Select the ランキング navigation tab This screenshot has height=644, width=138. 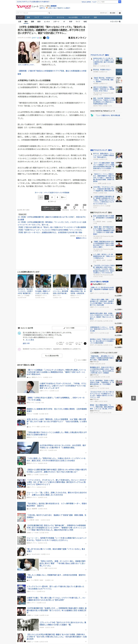click(x=86, y=17)
